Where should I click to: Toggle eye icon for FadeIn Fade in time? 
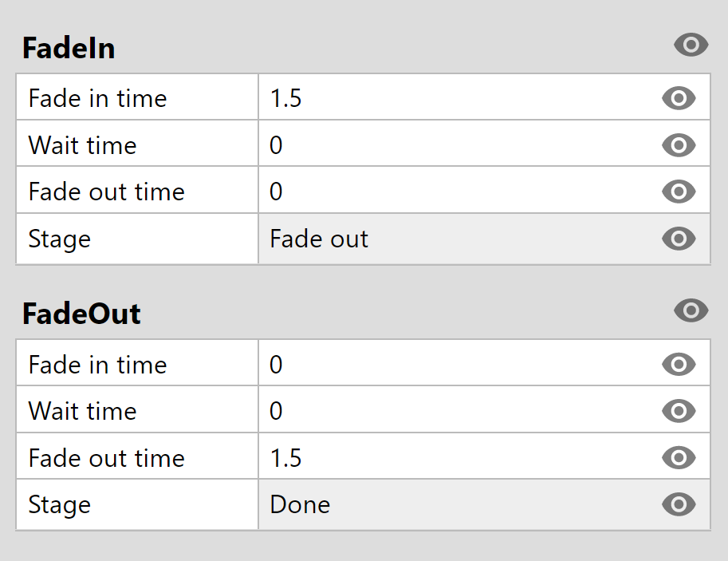click(679, 98)
